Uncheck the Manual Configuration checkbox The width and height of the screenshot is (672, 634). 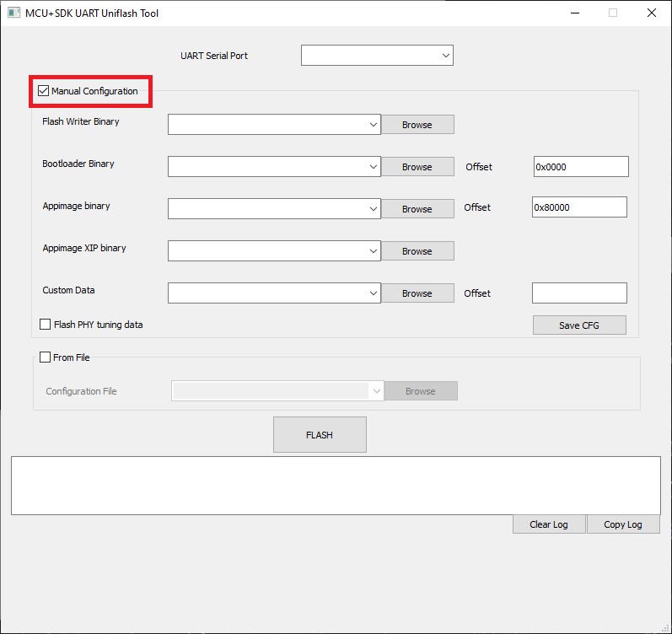click(x=44, y=91)
